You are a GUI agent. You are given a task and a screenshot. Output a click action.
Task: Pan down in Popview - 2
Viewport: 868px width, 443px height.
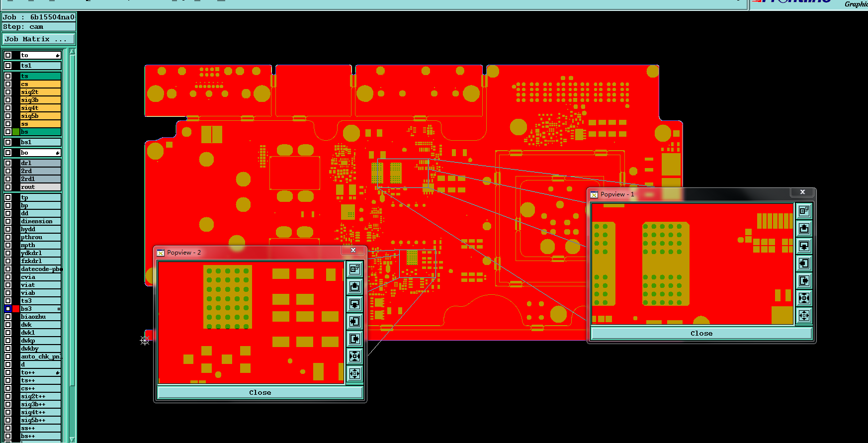354,304
